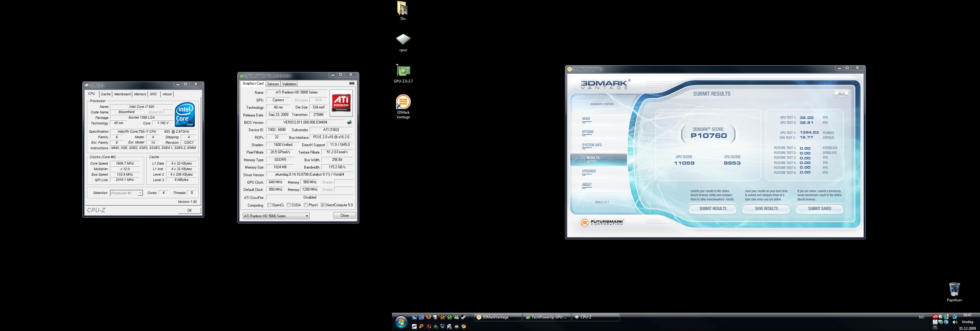
Task: Launch Google Chrome from the quick launch bar
Action: (464, 326)
